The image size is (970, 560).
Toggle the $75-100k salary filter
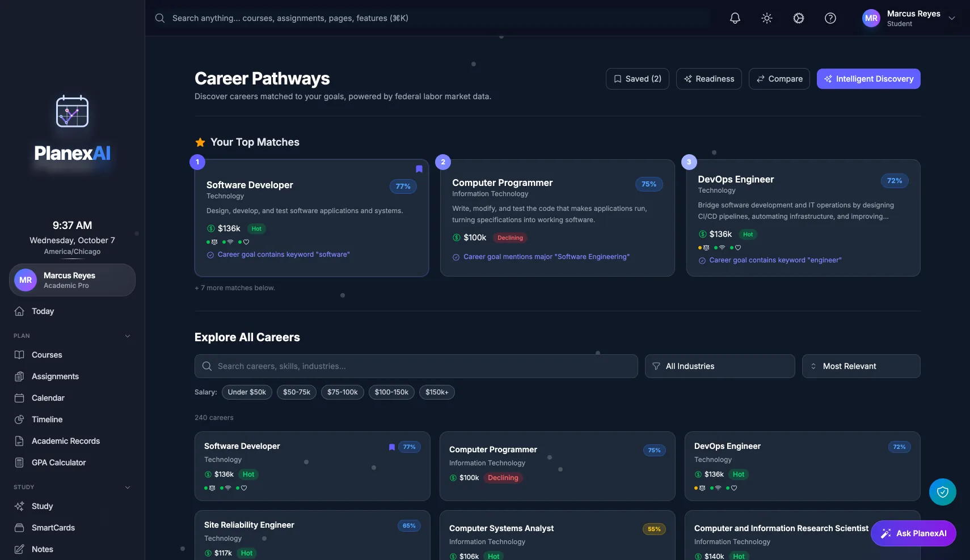(343, 392)
